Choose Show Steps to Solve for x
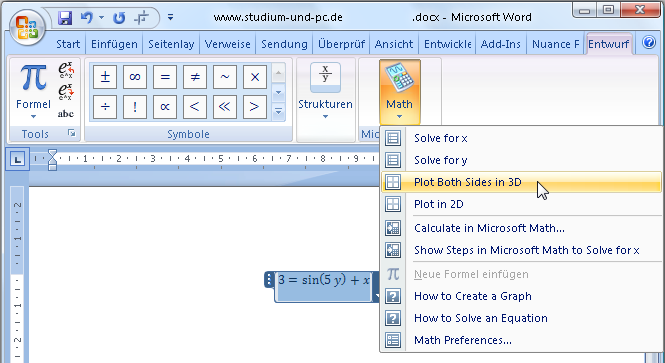The width and height of the screenshot is (665, 363). (521, 250)
